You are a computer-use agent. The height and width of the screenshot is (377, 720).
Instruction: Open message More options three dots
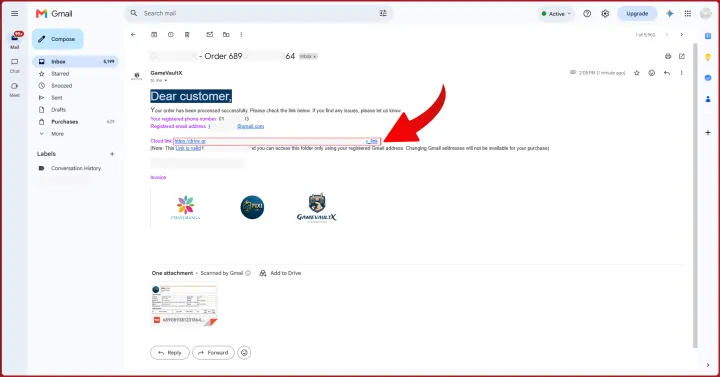(681, 73)
